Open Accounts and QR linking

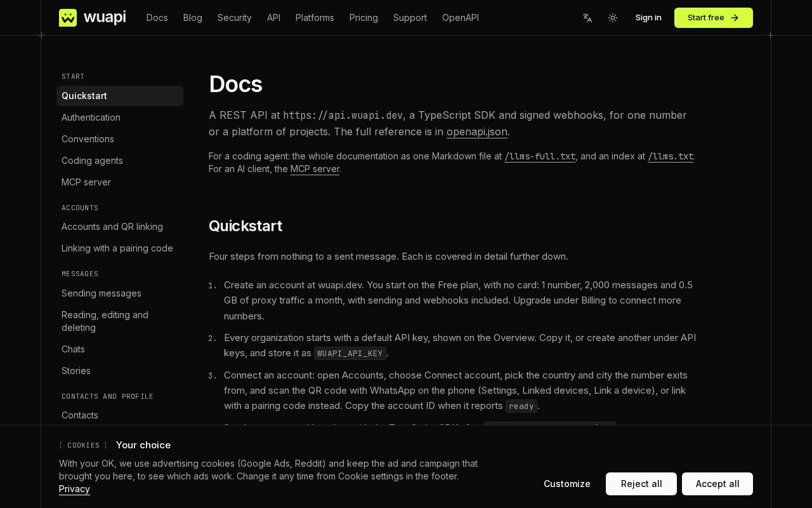coord(120,227)
